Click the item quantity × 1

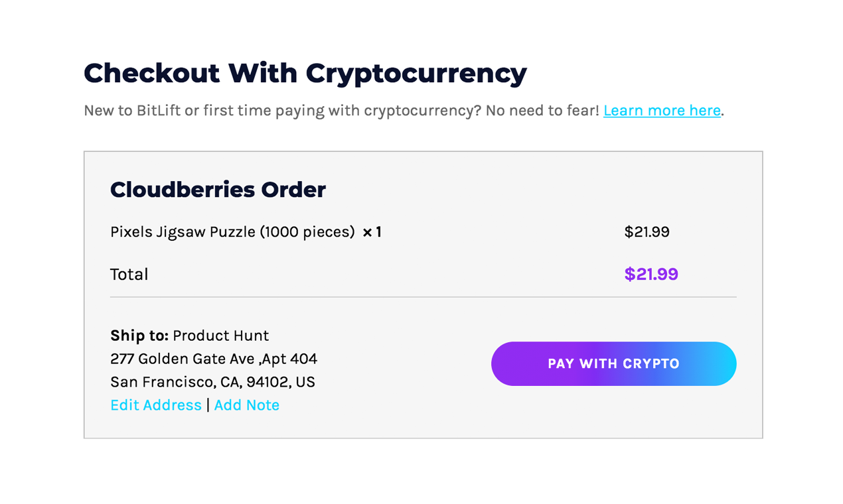[x=373, y=231]
